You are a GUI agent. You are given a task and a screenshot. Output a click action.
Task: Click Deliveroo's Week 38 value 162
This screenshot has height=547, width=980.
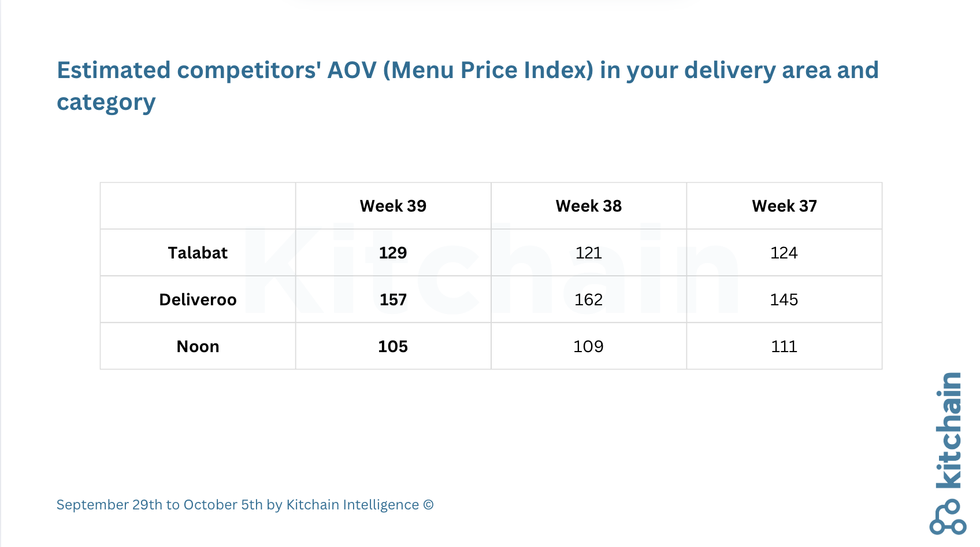(588, 300)
